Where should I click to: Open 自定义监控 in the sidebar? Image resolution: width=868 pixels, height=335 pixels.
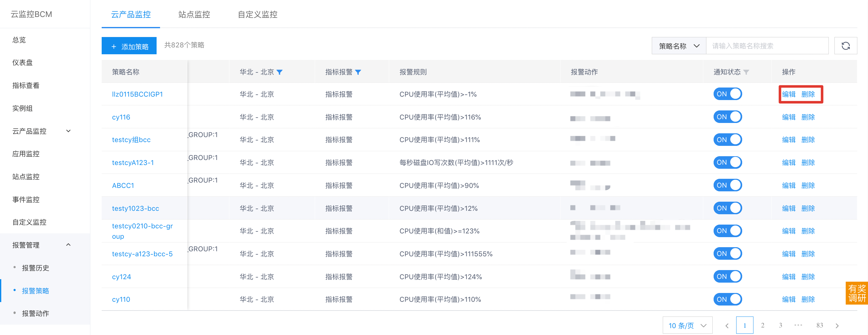pyautogui.click(x=29, y=222)
